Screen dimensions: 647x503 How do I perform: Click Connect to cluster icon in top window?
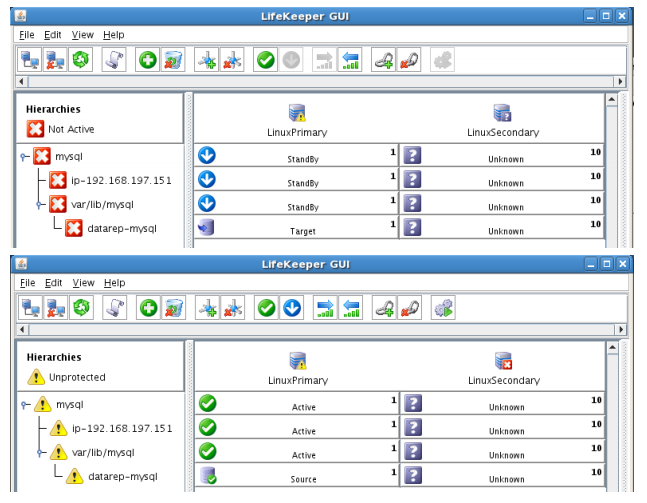[x=30, y=60]
